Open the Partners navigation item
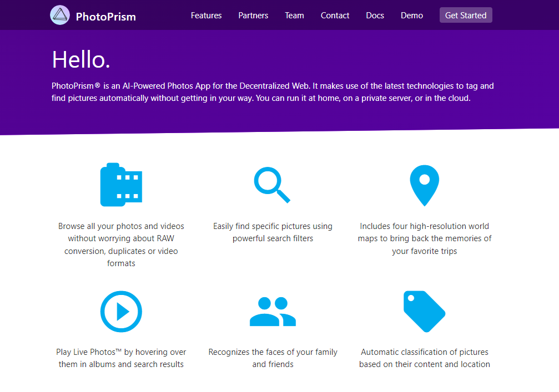The image size is (559, 392). [253, 16]
